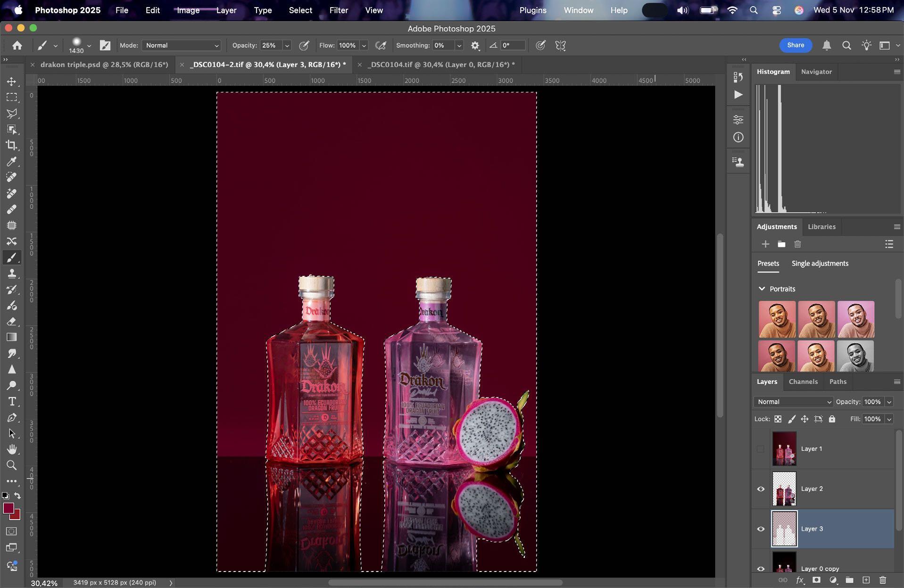The height and width of the screenshot is (588, 904).
Task: Go to Photoshop Home screen
Action: pos(17,45)
